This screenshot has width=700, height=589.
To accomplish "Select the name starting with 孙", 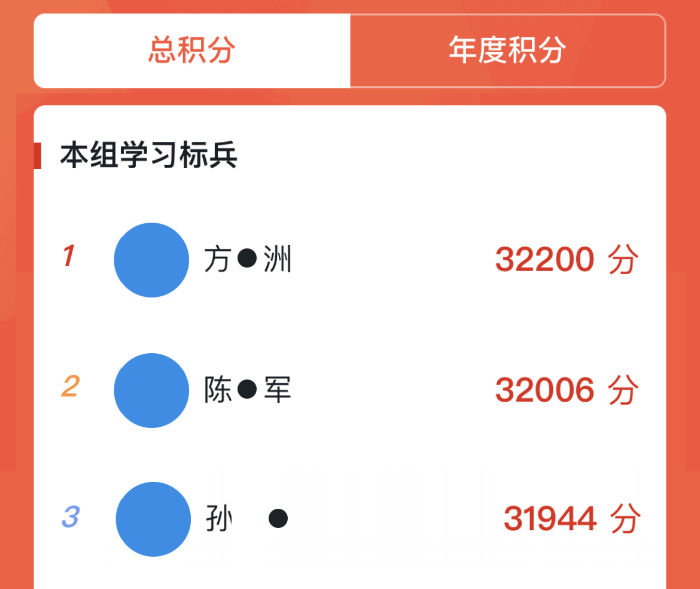I will click(x=219, y=519).
